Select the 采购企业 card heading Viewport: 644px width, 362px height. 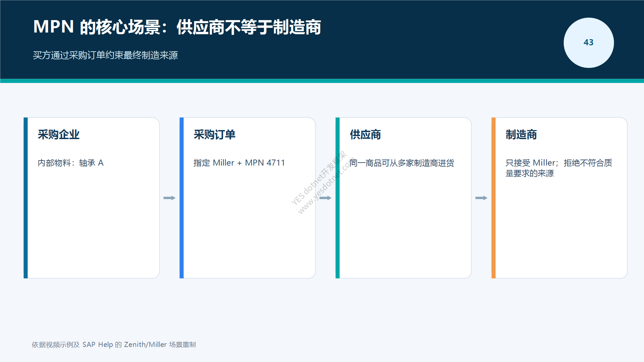click(59, 134)
